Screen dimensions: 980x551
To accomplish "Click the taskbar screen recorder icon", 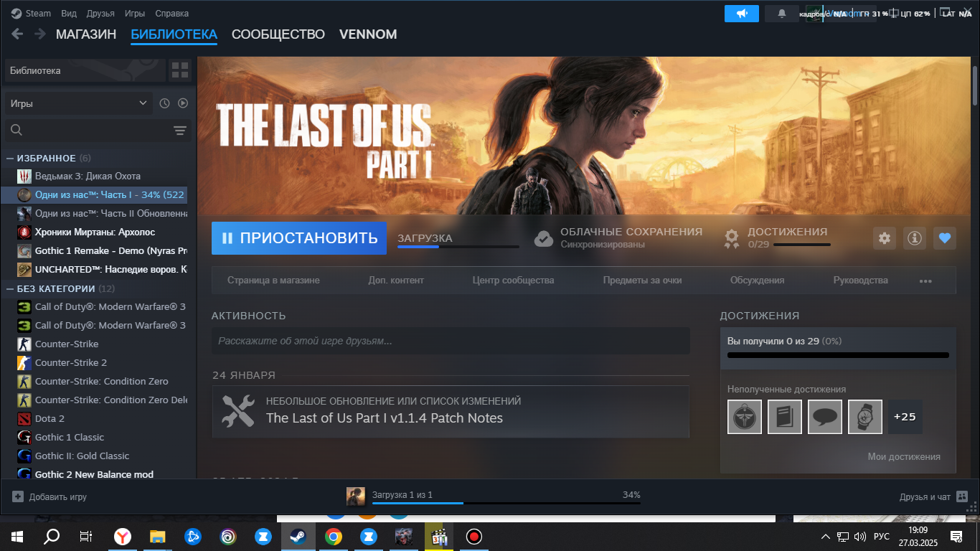I will point(473,536).
